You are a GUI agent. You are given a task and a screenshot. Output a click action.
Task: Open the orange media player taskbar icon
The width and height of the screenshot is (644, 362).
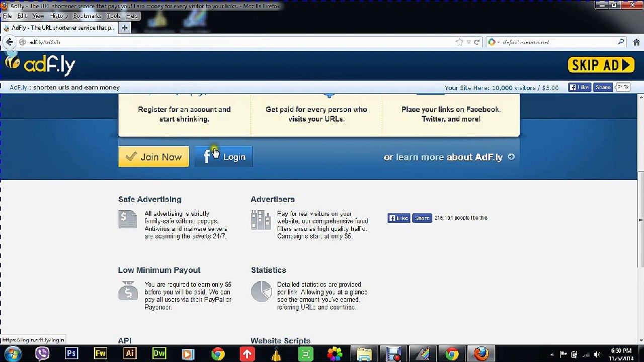(188, 354)
